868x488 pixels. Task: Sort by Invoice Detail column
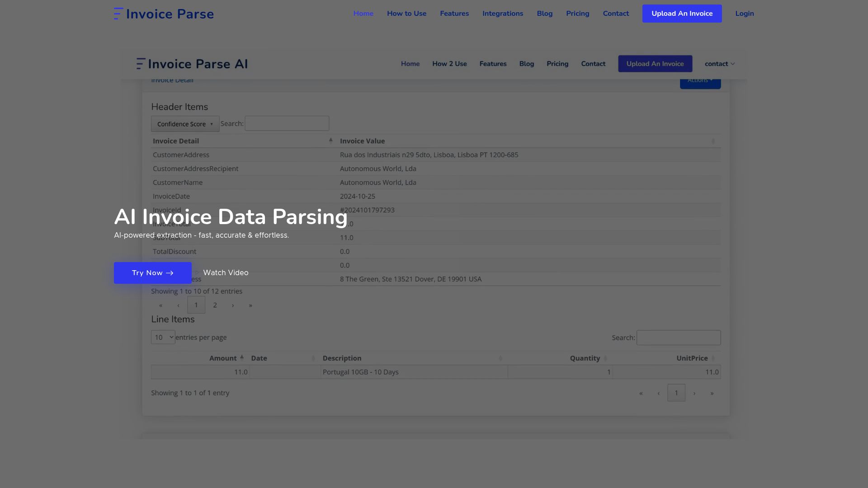243,141
